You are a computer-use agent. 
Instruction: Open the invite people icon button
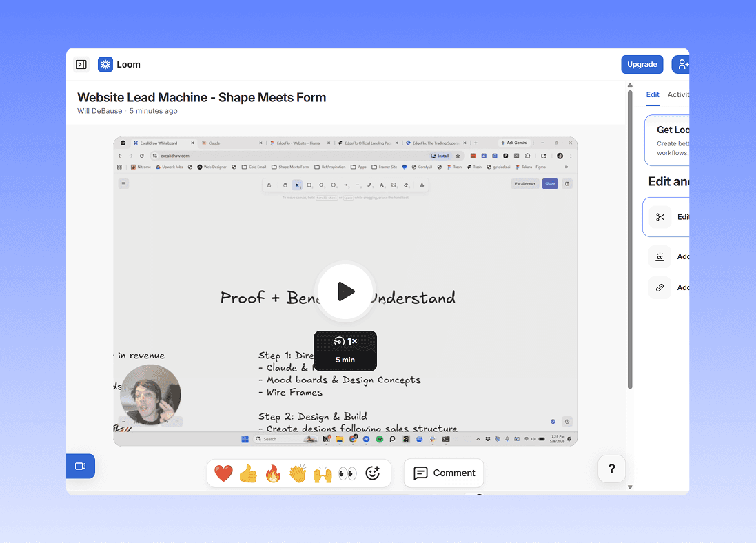tap(682, 64)
